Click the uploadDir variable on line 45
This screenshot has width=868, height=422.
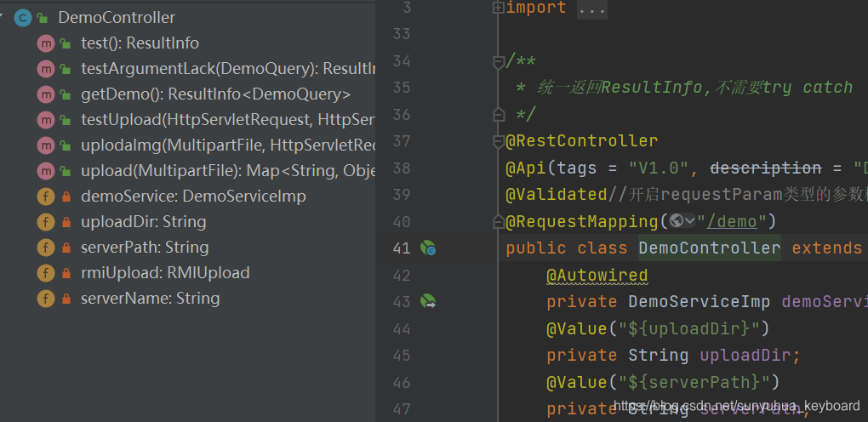point(745,355)
